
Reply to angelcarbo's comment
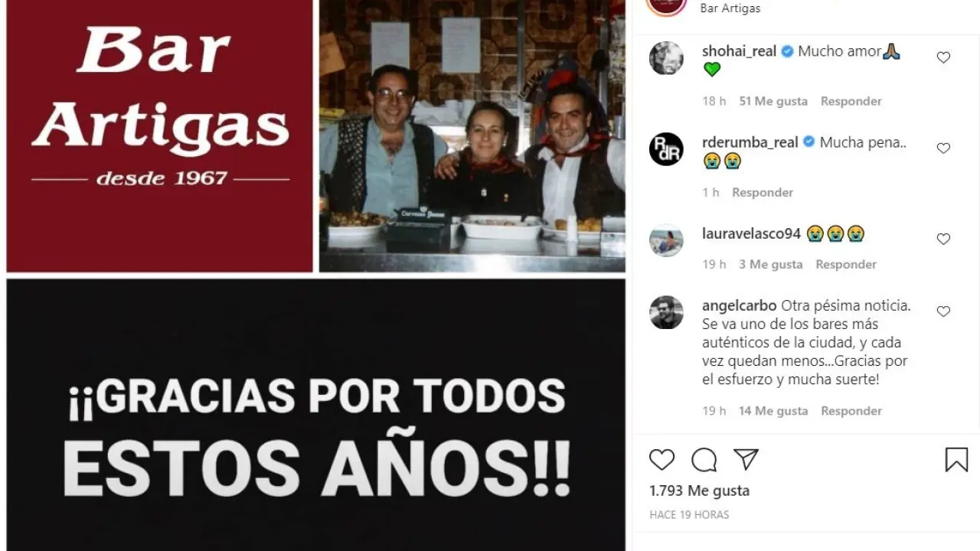pyautogui.click(x=851, y=411)
